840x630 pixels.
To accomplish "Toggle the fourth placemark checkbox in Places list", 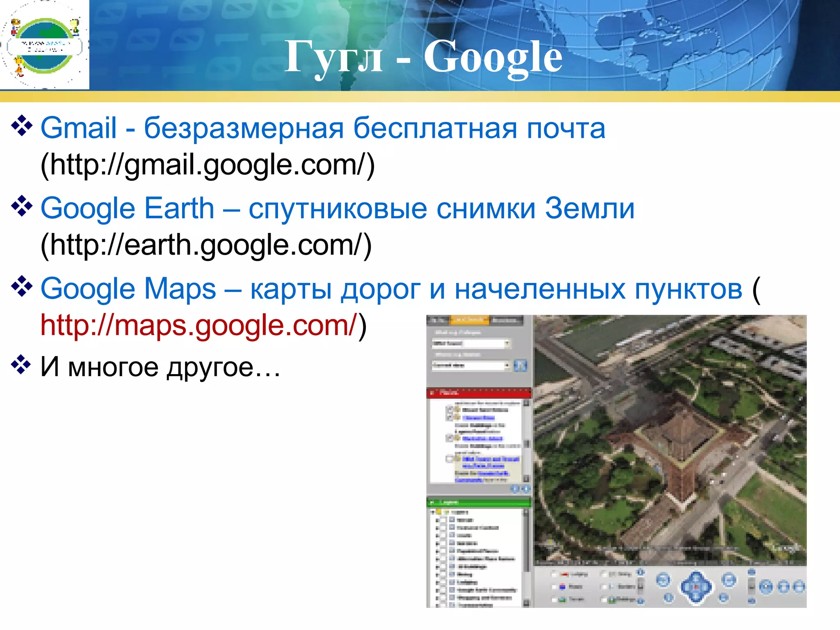I will (450, 459).
